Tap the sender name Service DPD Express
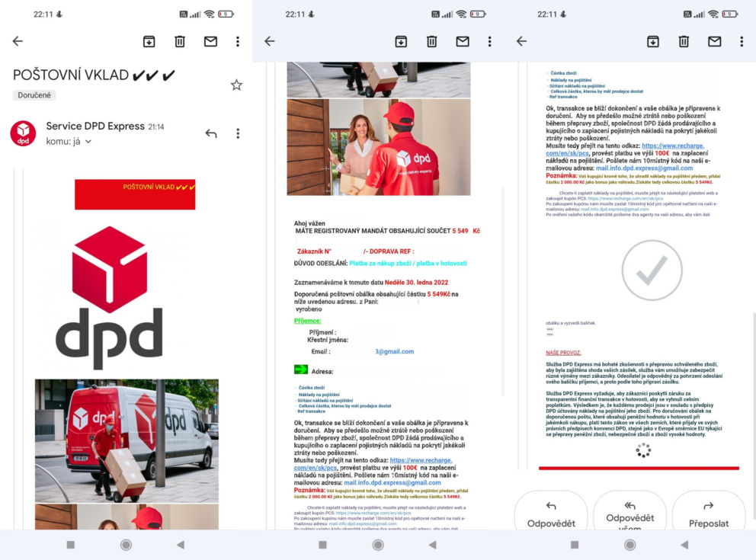Image resolution: width=756 pixels, height=560 pixels. (95, 126)
